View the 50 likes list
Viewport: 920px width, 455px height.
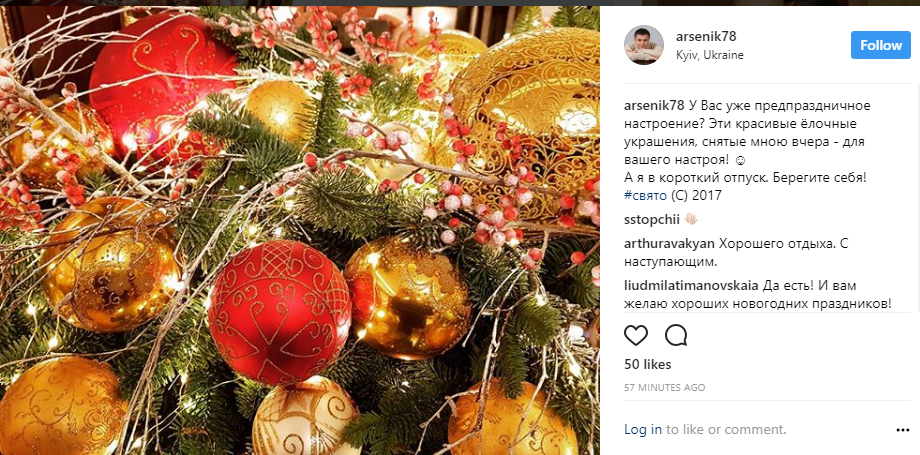648,365
